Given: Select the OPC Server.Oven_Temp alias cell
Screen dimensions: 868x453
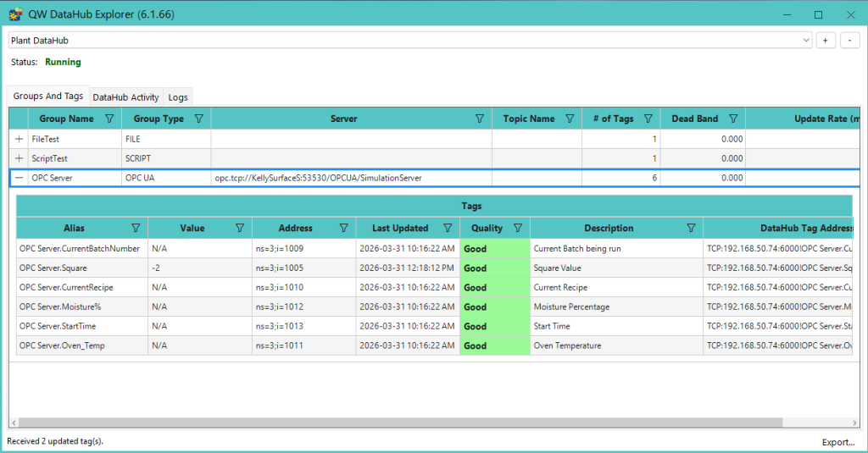Looking at the screenshot, I should [x=82, y=345].
